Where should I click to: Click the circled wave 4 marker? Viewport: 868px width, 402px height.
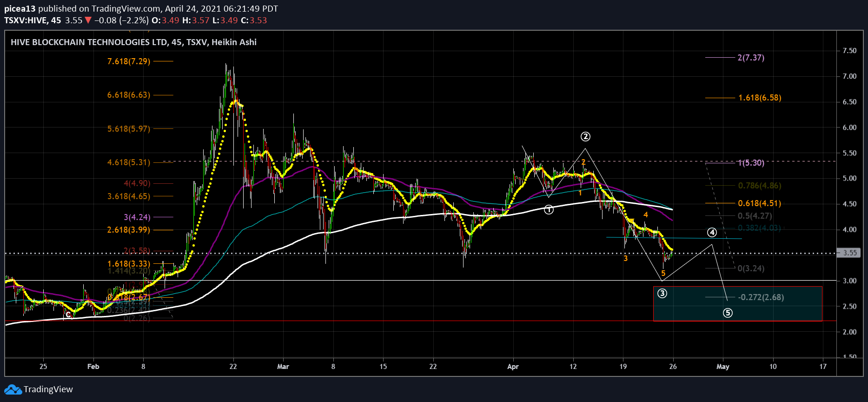pyautogui.click(x=712, y=232)
